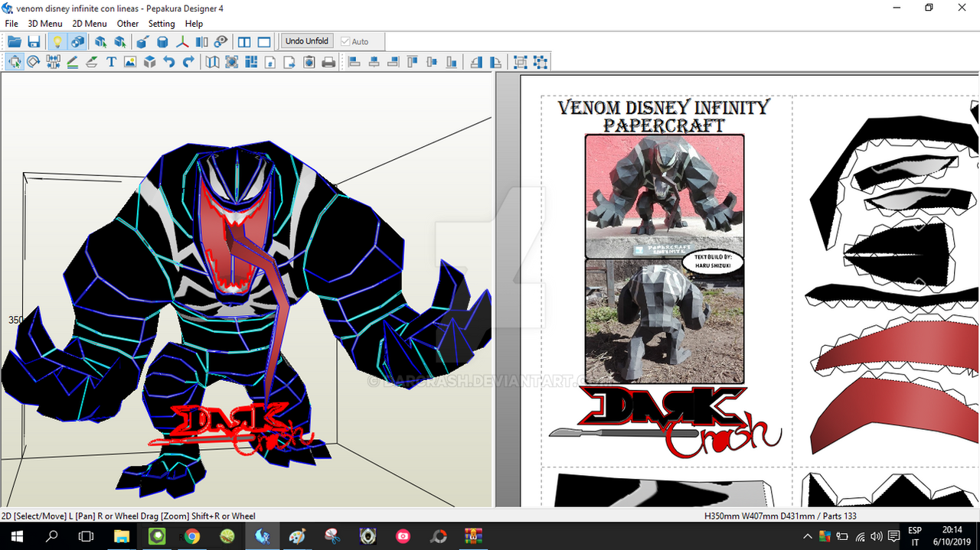
Task: Click the eye and link view icon
Action: [221, 41]
